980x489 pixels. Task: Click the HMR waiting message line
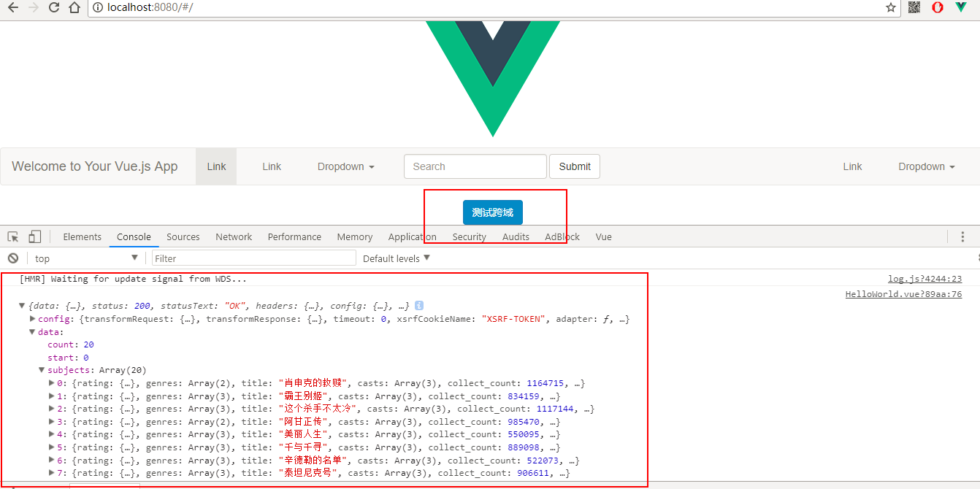133,279
